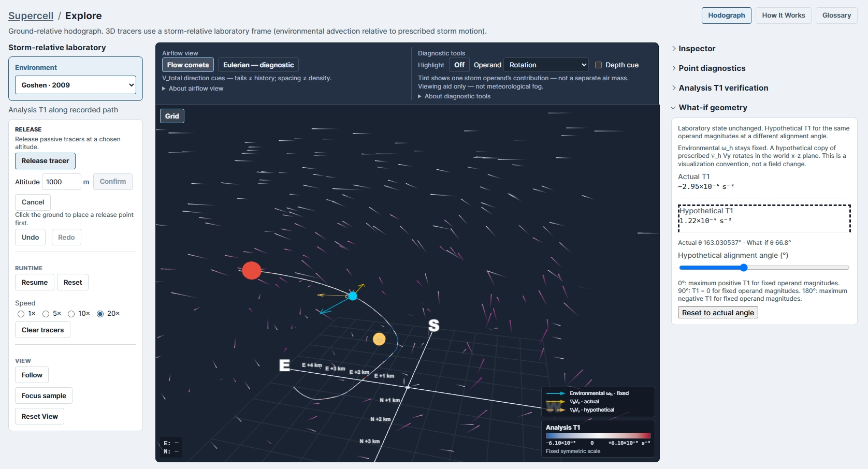Screen dimensions: 868x469
Task: Open the How It Works tab
Action: point(784,16)
